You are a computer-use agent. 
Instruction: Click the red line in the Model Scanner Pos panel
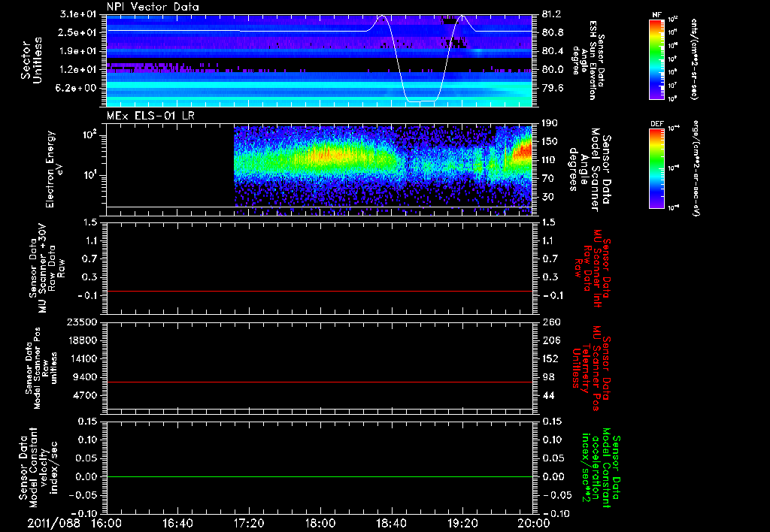pyautogui.click(x=319, y=382)
